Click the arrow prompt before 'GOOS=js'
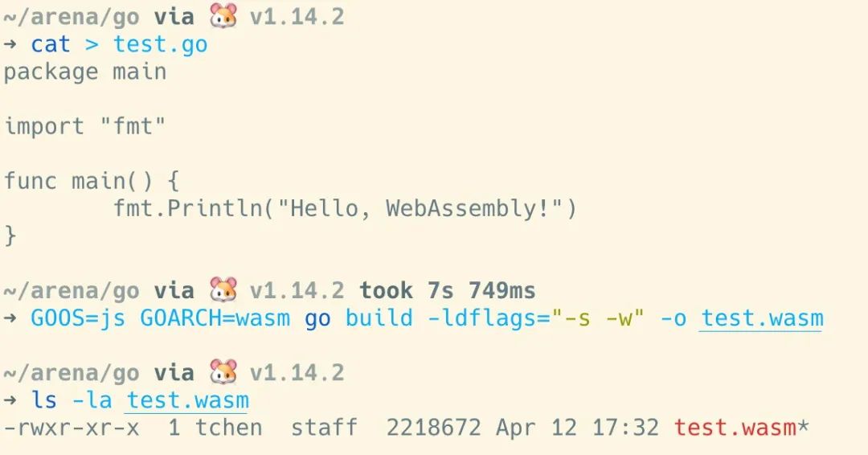The width and height of the screenshot is (868, 455). [10, 318]
